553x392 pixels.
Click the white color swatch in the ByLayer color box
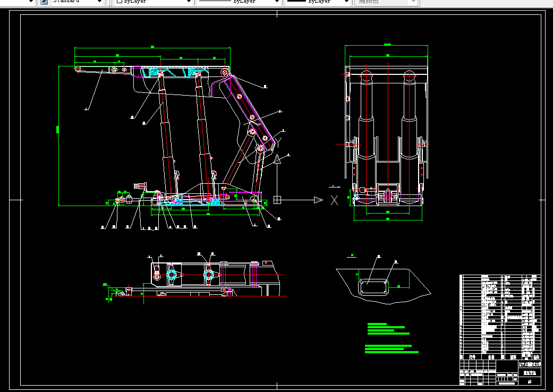(119, 2)
